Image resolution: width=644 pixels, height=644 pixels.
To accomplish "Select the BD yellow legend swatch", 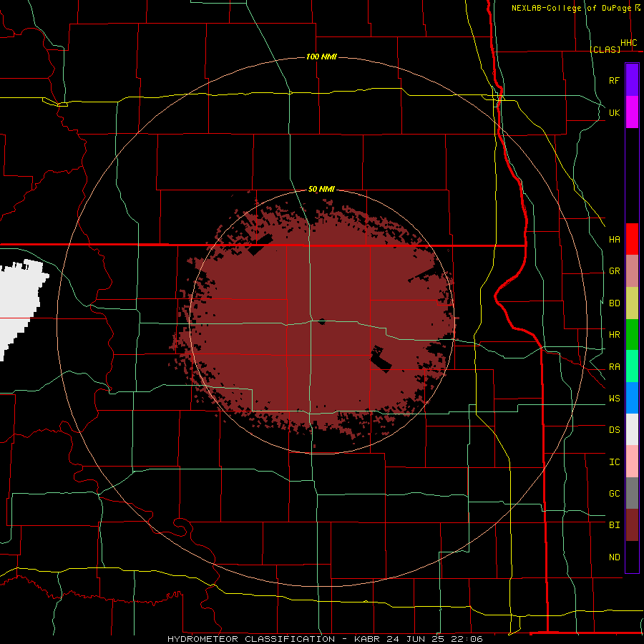I will point(632,303).
